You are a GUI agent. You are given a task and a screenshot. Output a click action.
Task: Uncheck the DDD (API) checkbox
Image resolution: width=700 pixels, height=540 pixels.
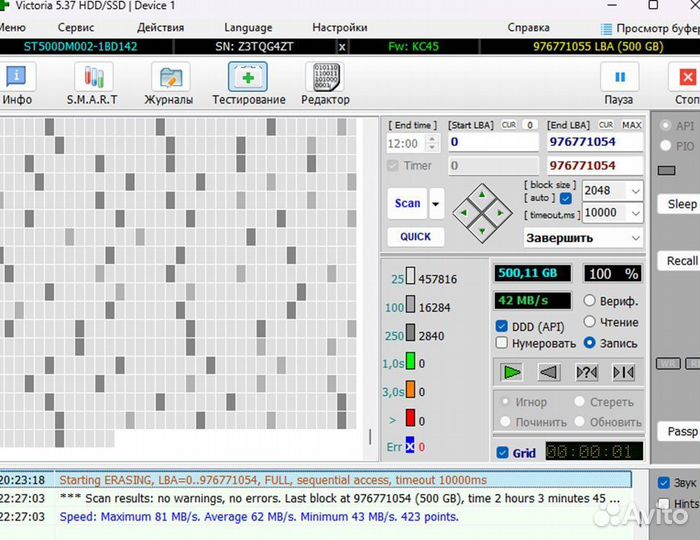pos(502,327)
